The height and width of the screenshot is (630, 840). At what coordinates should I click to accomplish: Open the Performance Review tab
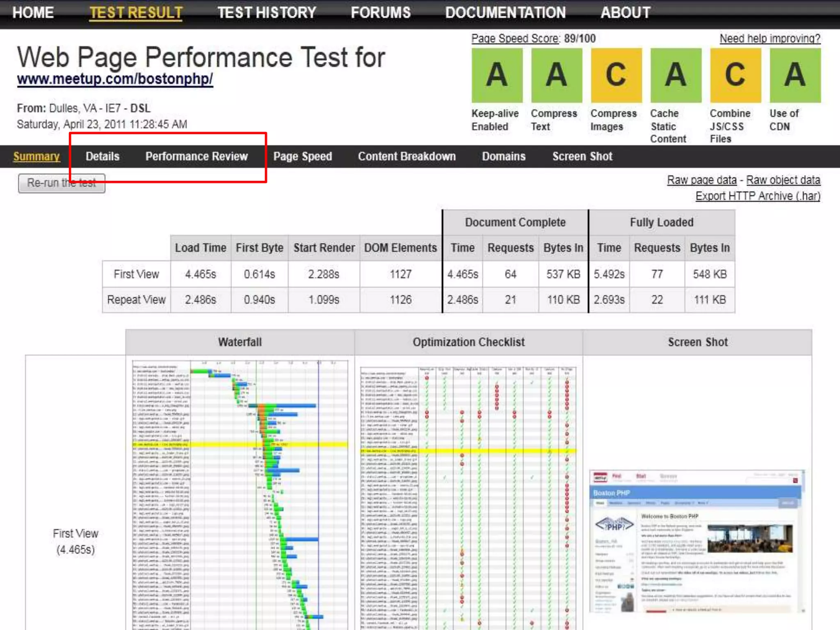pyautogui.click(x=196, y=156)
